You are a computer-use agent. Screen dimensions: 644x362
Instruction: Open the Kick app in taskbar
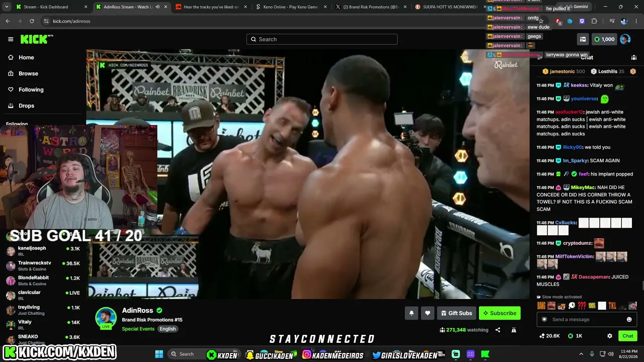(485, 354)
